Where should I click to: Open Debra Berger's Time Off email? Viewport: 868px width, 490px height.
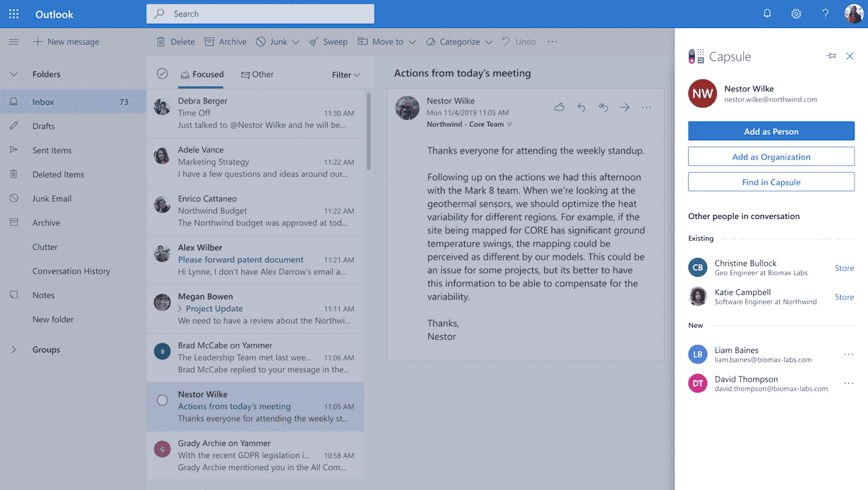(256, 113)
